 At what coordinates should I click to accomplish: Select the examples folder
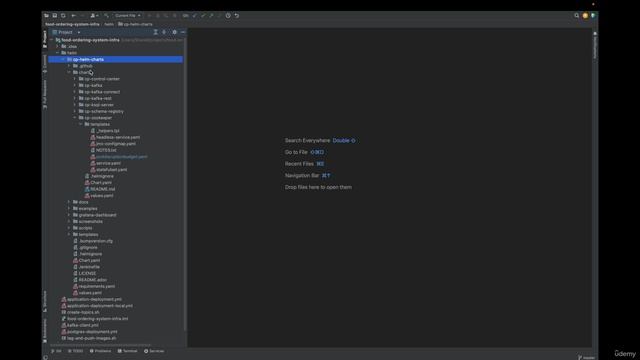coord(88,209)
